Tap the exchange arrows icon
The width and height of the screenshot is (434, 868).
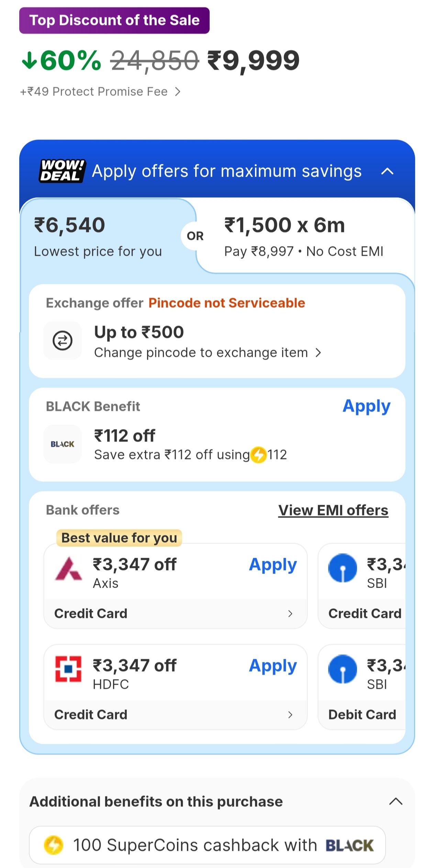click(63, 341)
